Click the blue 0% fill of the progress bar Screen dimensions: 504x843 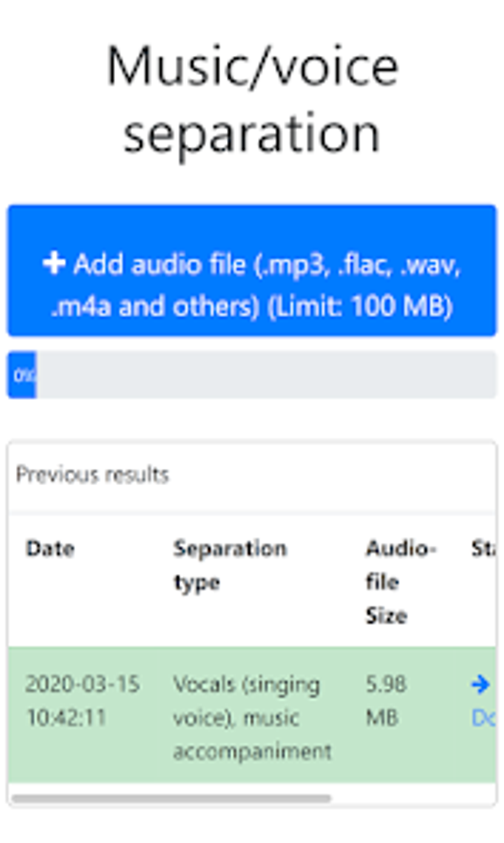(x=22, y=375)
